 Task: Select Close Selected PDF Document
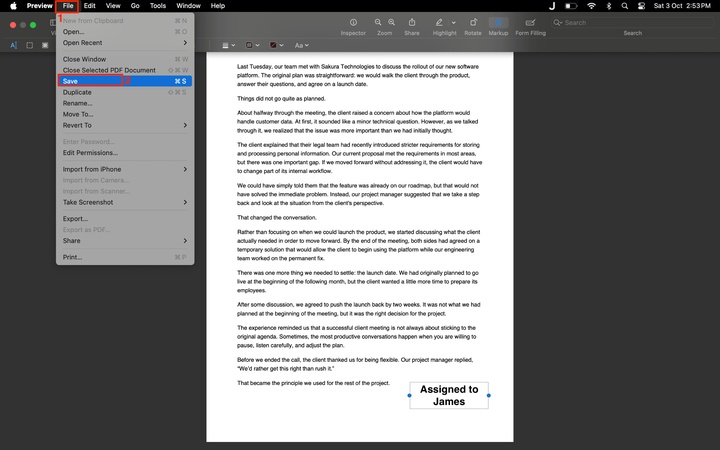[x=124, y=70]
